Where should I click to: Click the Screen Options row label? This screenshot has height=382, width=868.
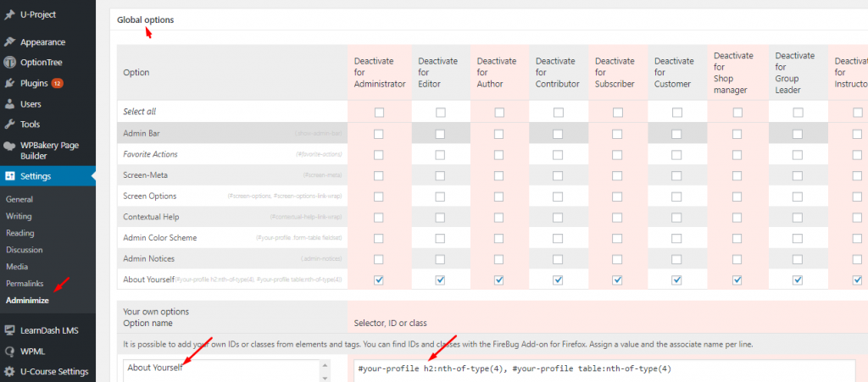150,197
